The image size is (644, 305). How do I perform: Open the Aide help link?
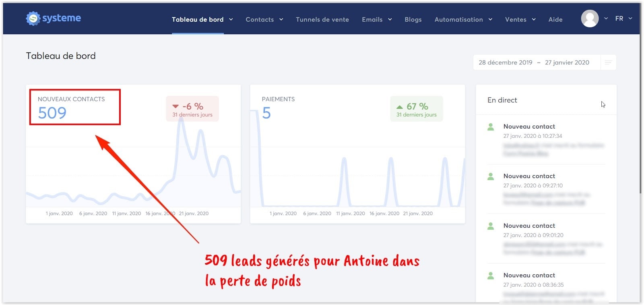(555, 19)
